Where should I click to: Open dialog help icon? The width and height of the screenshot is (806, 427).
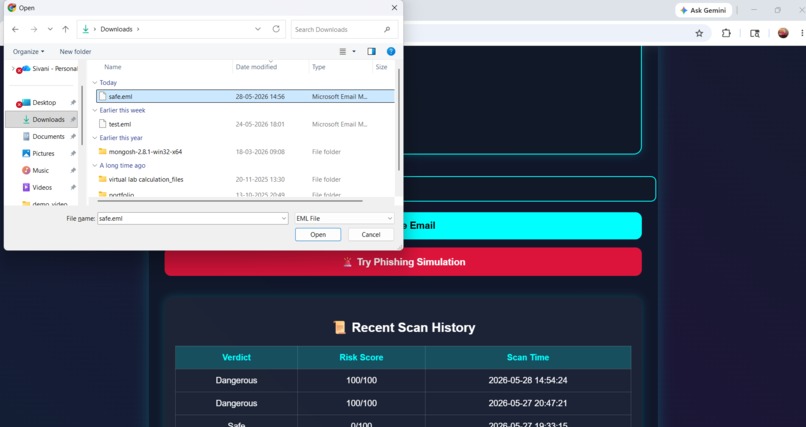pyautogui.click(x=391, y=51)
